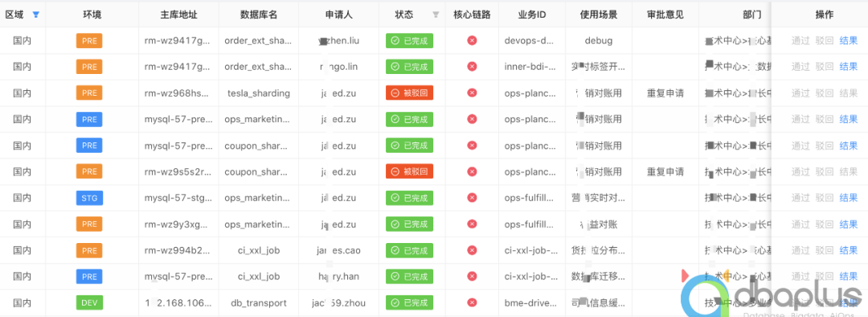Click 驳回 in the zhen.liu row
This screenshot has width=868, height=317.
tap(825, 40)
